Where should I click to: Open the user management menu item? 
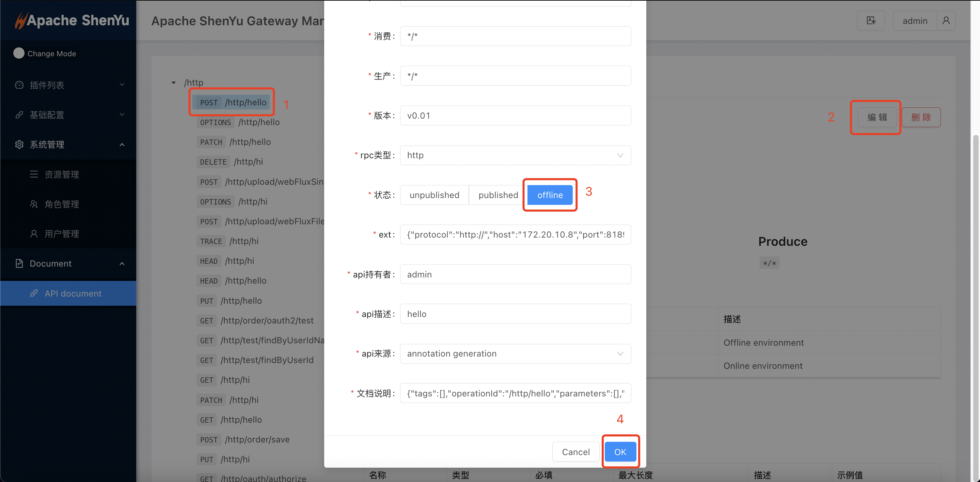(x=62, y=234)
